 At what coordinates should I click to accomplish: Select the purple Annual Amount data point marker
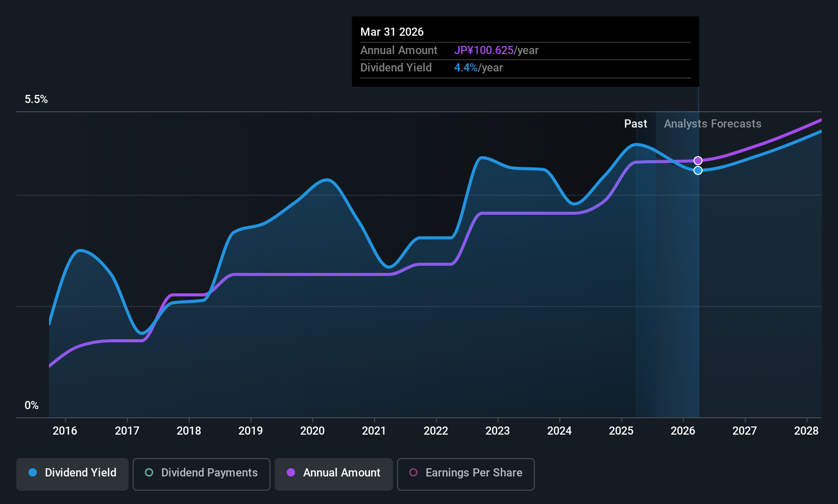click(x=698, y=161)
